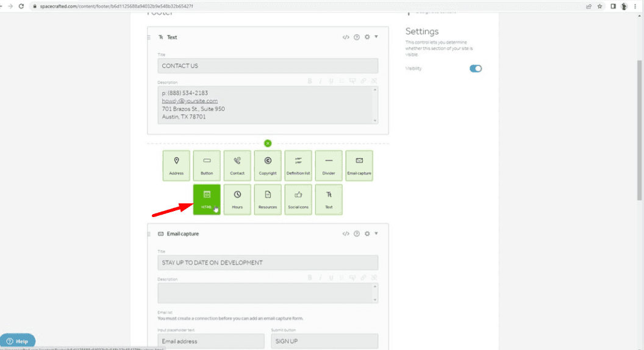Click the CONTACT US title field

[x=268, y=66]
